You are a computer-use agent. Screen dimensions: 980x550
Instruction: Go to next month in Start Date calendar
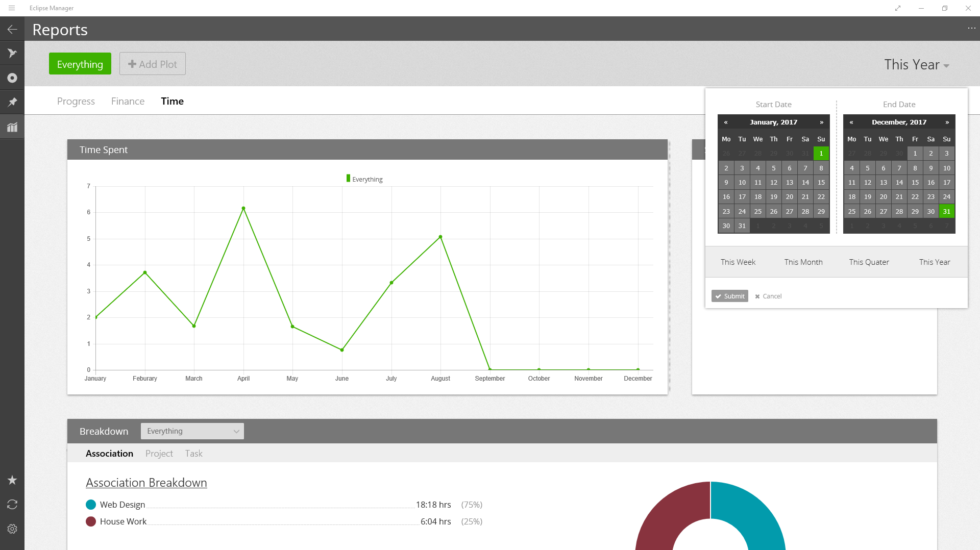(821, 122)
